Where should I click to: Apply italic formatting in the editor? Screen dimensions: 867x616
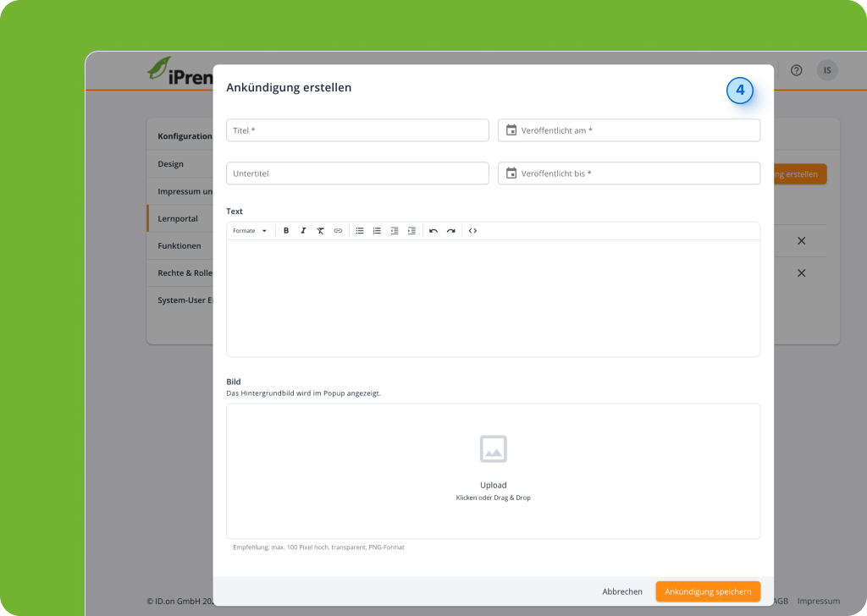(303, 231)
